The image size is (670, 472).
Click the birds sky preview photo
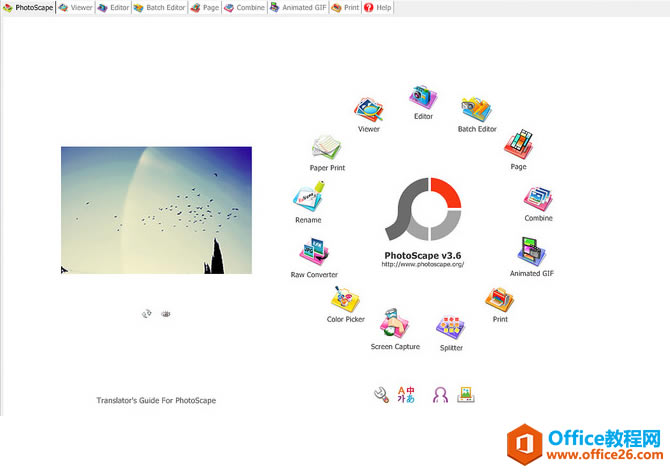156,210
